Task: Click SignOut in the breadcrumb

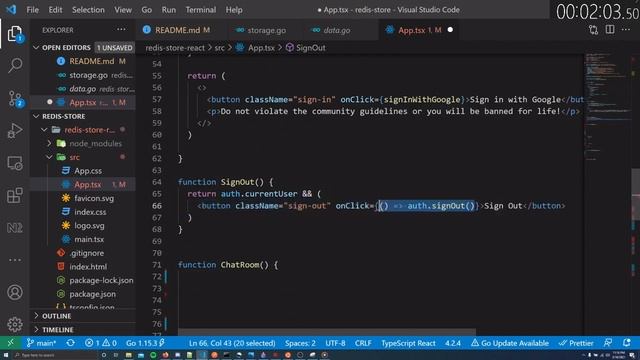Action: [306, 48]
